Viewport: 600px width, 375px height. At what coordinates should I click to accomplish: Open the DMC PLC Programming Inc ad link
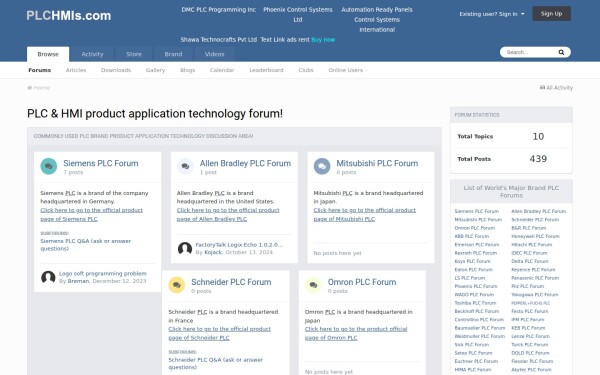pyautogui.click(x=218, y=10)
